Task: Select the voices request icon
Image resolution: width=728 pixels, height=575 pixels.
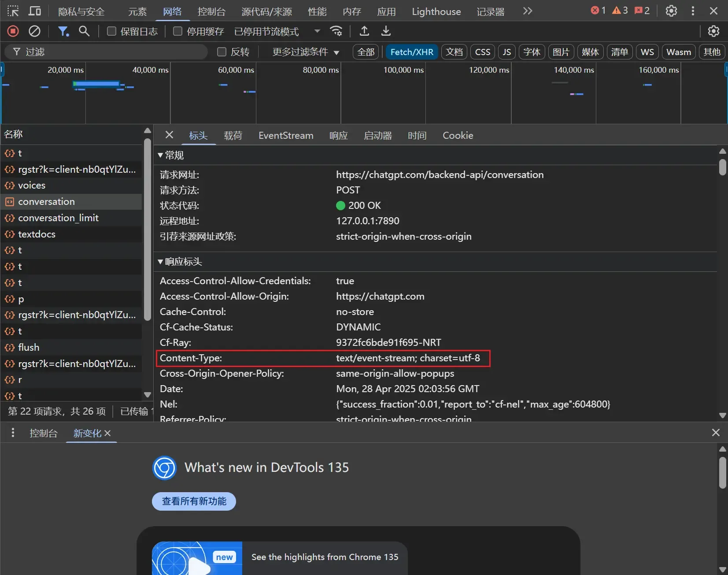Action: [x=9, y=185]
